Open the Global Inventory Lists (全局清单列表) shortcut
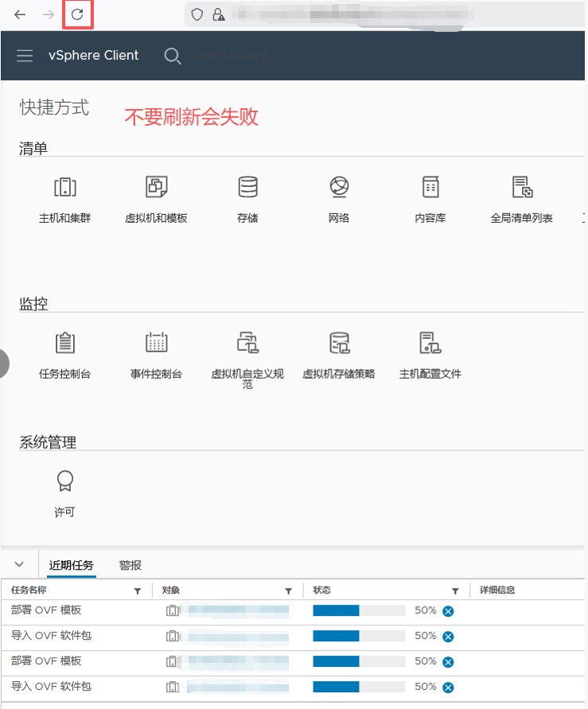Viewport: 588px width, 709px height. pyautogui.click(x=522, y=188)
